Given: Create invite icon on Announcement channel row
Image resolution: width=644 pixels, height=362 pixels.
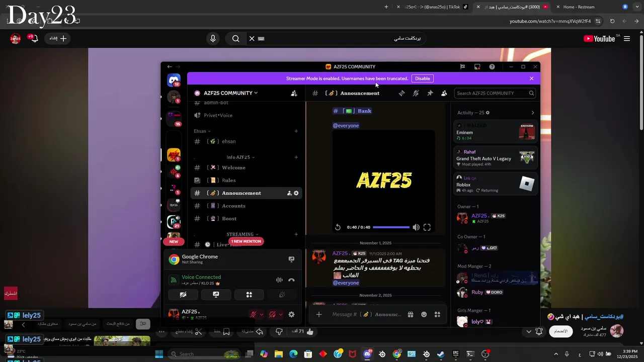Looking at the screenshot, I should click(x=289, y=193).
